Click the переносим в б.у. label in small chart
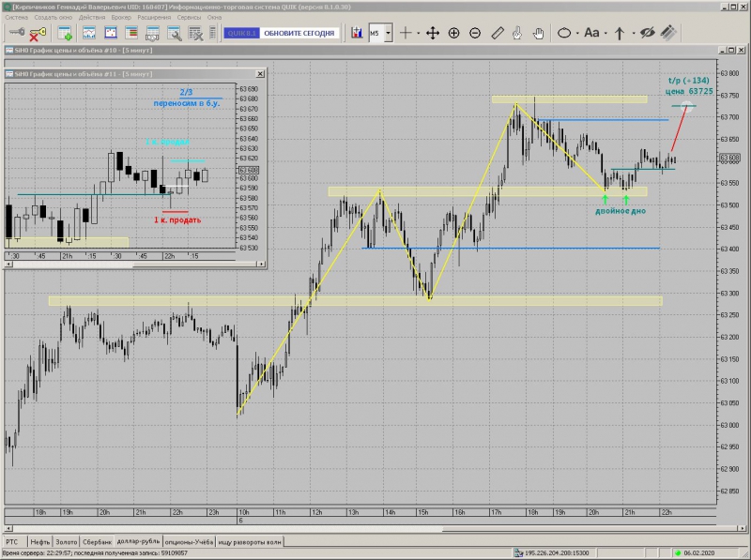 [x=187, y=103]
